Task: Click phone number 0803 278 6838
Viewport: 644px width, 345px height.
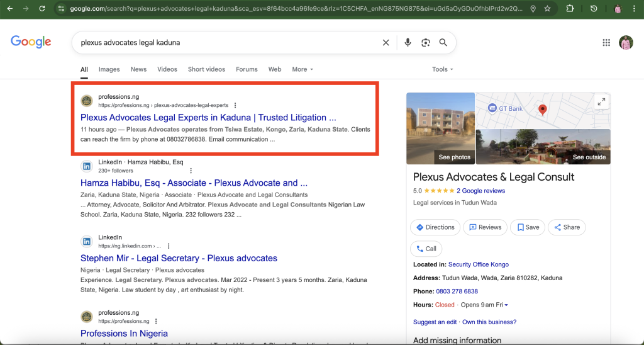Action: pyautogui.click(x=457, y=291)
